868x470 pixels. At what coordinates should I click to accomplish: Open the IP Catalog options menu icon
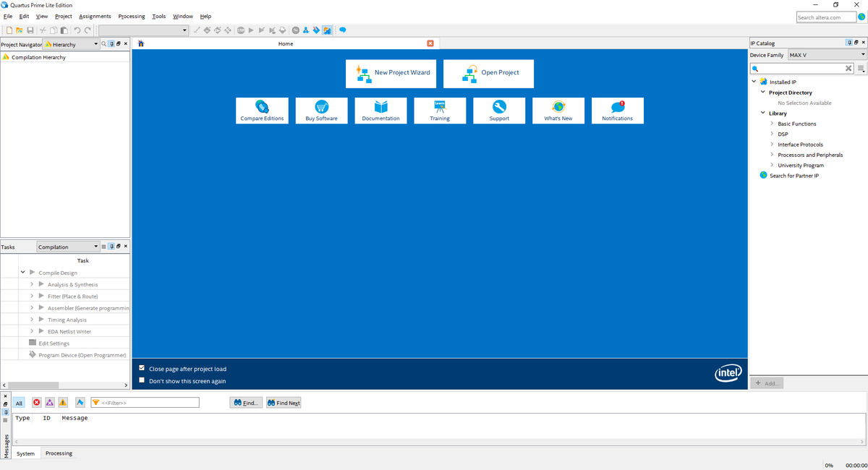[x=861, y=69]
